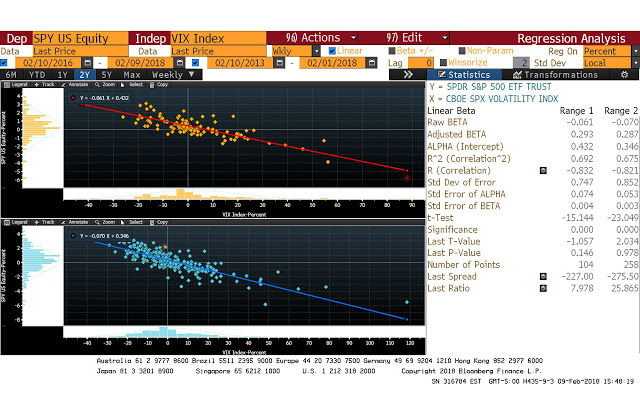The image size is (640, 394).
Task: Select the 2Y range tab
Action: click(84, 75)
